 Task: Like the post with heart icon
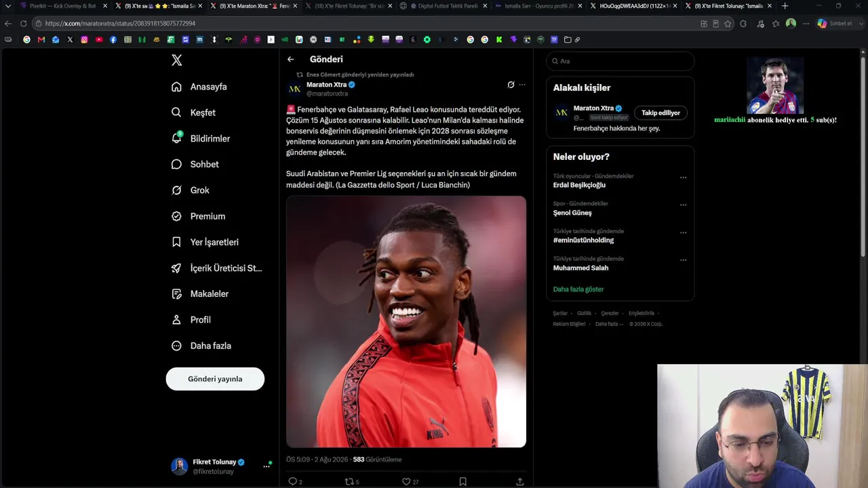406,481
